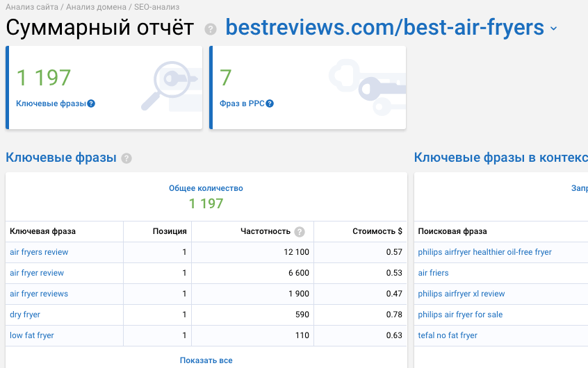Open bestreviews.com/best-air-fryers URL link
Screen dimensions: 588x368
point(385,27)
